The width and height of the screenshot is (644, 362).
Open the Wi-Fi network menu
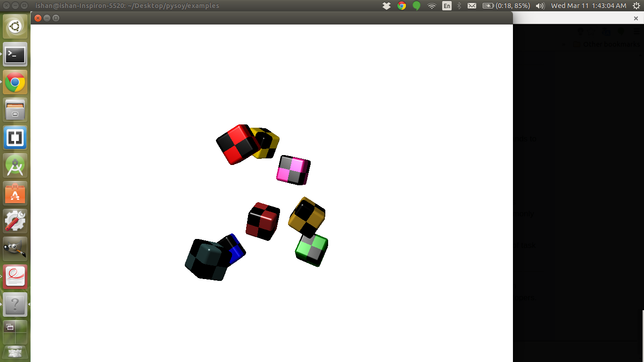(x=432, y=6)
